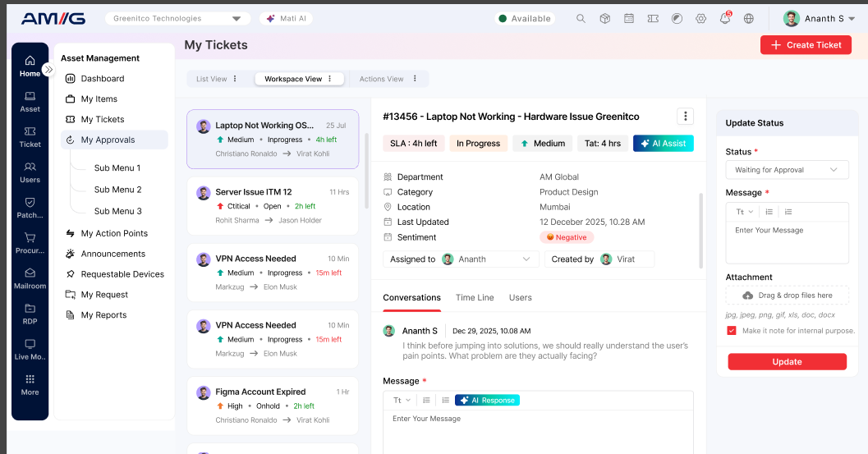
Task: Open More apps grid in sidebar
Action: click(30, 385)
